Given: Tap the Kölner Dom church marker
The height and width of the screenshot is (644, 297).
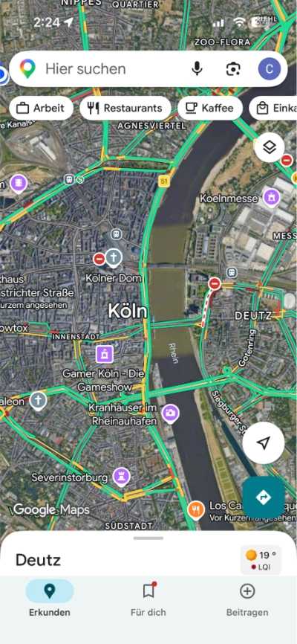Looking at the screenshot, I should click(x=114, y=258).
